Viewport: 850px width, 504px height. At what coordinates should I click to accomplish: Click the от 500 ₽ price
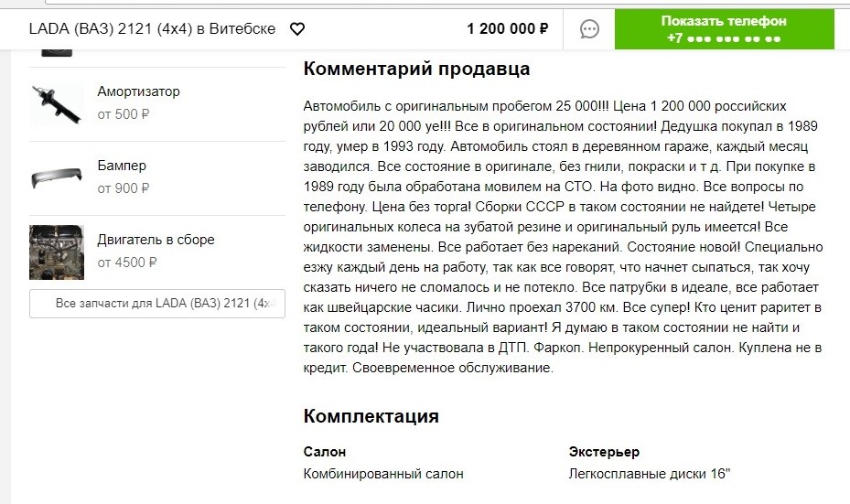pyautogui.click(x=123, y=114)
